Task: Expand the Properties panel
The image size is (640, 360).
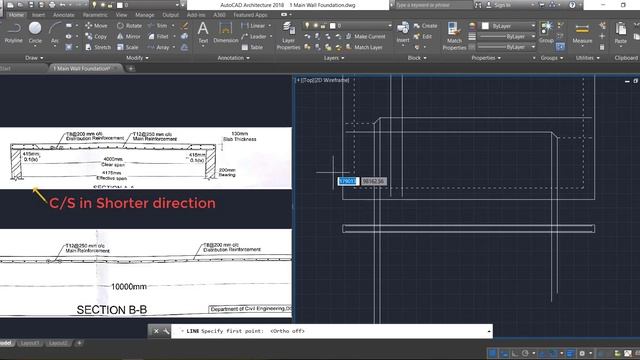Action: [x=486, y=58]
